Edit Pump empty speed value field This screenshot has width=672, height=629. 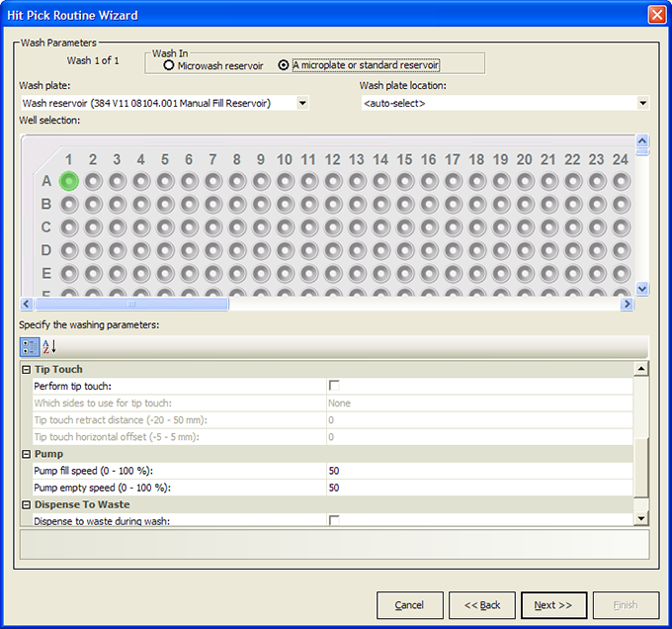[479, 488]
